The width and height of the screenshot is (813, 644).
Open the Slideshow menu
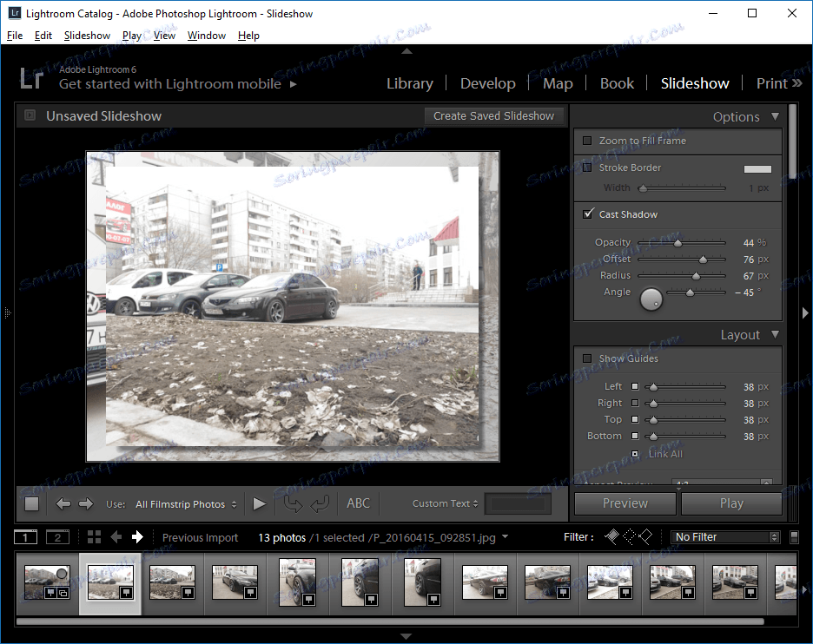[87, 36]
